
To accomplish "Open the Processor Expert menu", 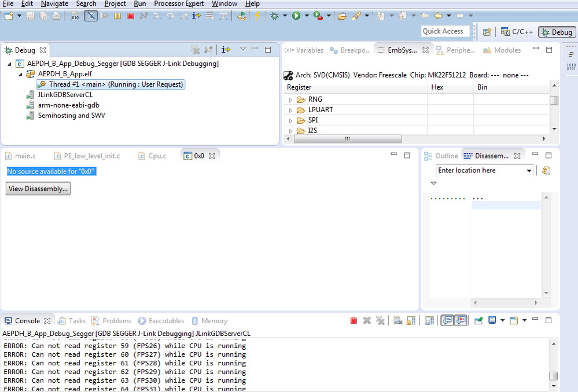I will [x=179, y=3].
